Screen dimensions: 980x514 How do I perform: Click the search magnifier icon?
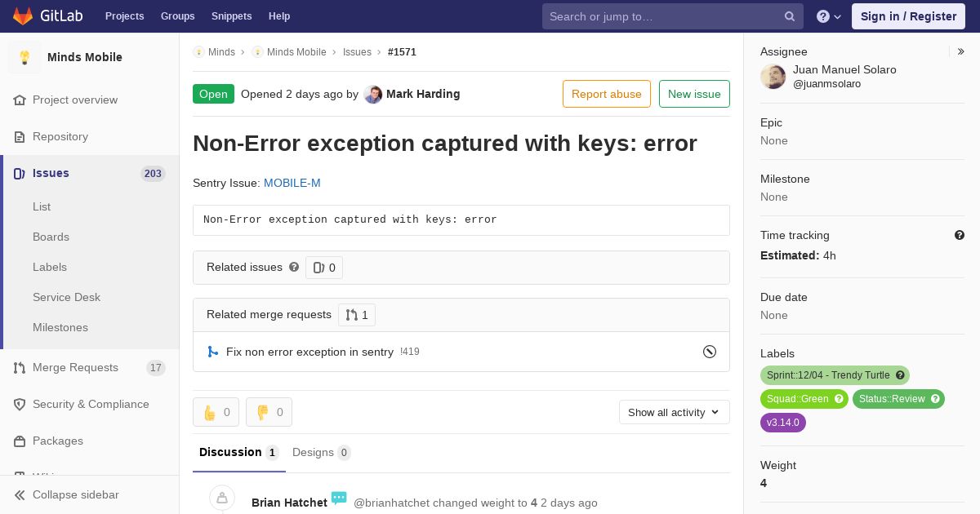tap(790, 16)
